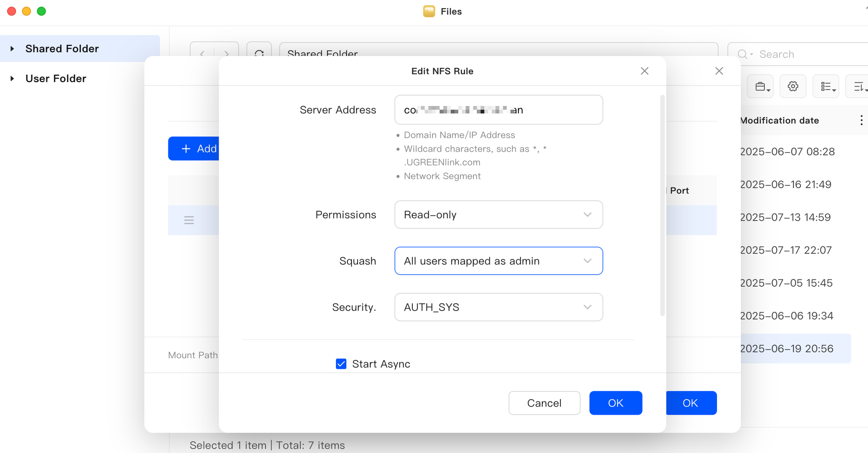Click the Server Address input field
Viewport: 868px width, 453px height.
(x=499, y=110)
